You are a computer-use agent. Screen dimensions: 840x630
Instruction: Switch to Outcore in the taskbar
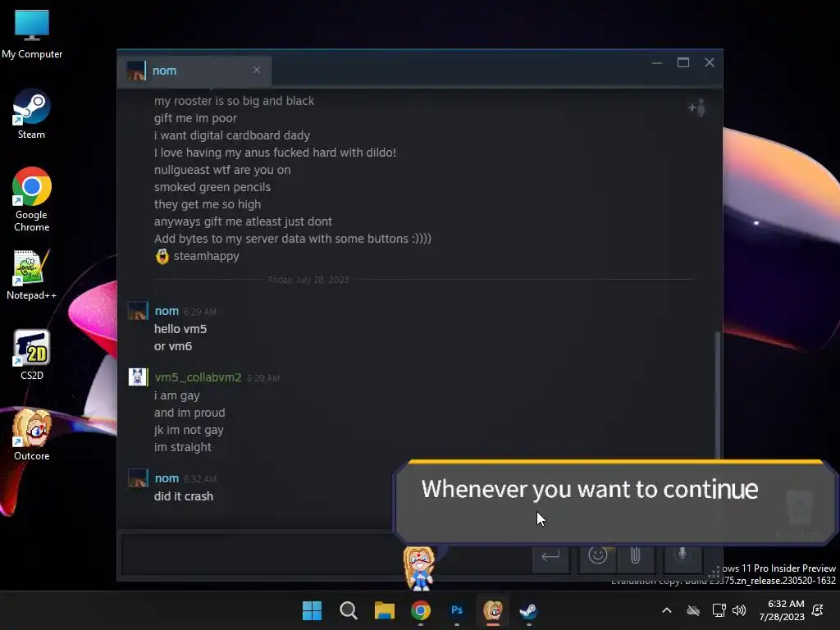[493, 610]
